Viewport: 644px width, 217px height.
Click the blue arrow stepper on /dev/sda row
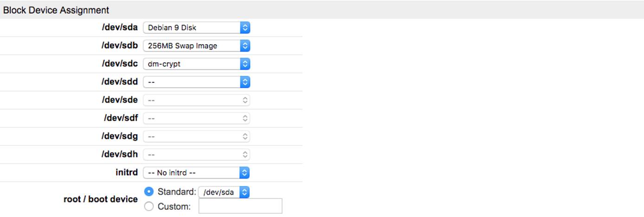pyautogui.click(x=245, y=28)
